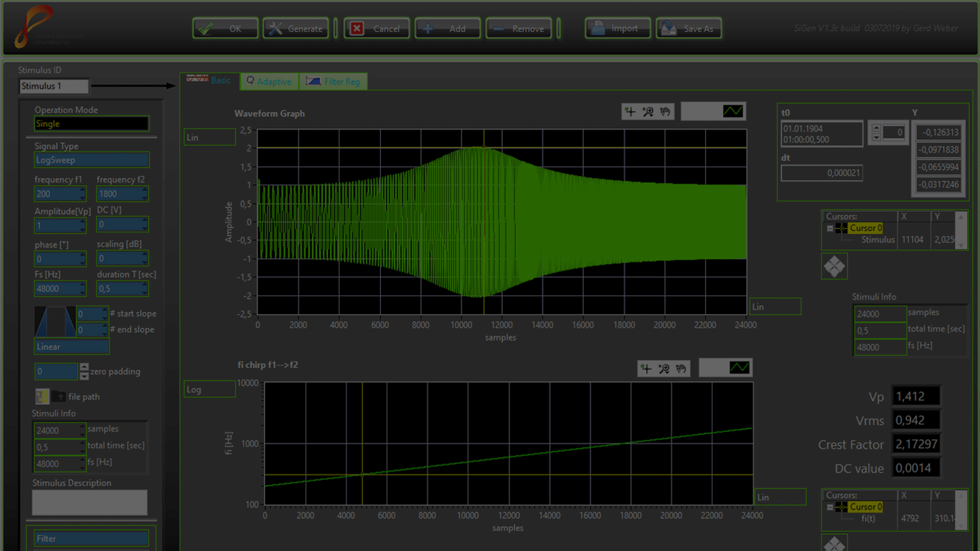Select pan hand tool on fi chirp graph palette
Viewport: 980px width, 551px height.
point(681,369)
